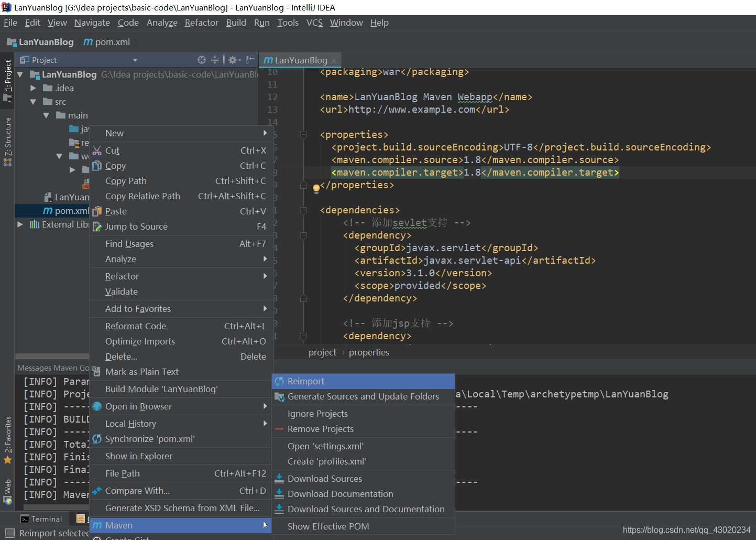Open the Refactor submenu in context menu
This screenshot has width=756, height=540.
pos(181,276)
